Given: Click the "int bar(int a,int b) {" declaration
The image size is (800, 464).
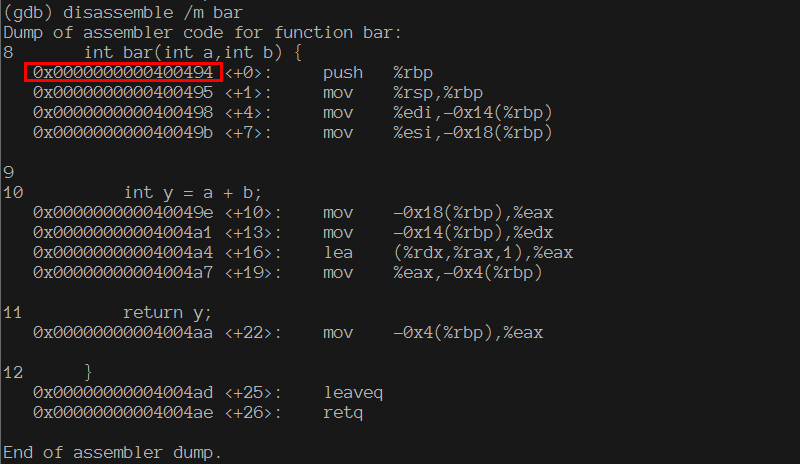Looking at the screenshot, I should pos(192,52).
